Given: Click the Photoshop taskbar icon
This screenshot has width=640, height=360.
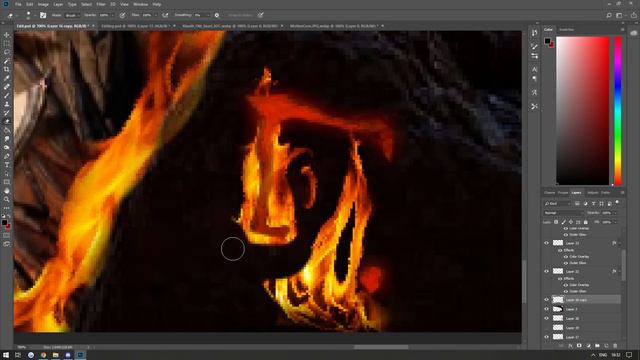Looking at the screenshot, I should click(x=80, y=355).
